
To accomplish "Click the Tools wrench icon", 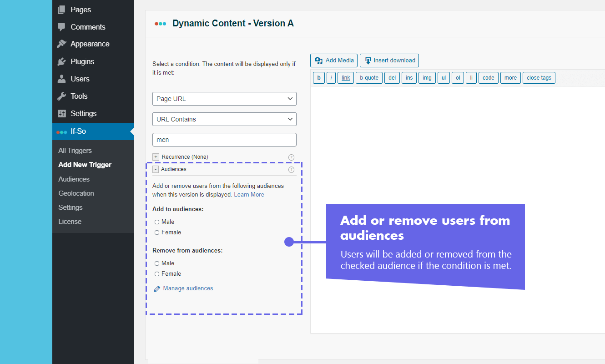I will [61, 96].
